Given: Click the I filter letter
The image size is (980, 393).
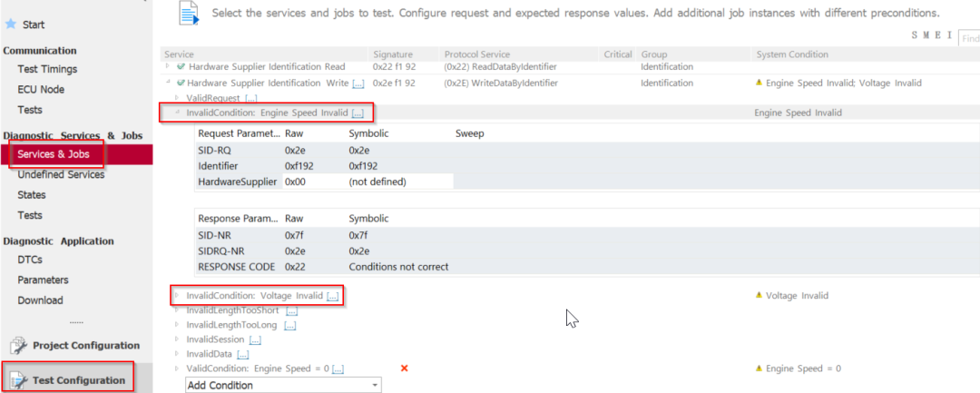Looking at the screenshot, I should coord(949,36).
